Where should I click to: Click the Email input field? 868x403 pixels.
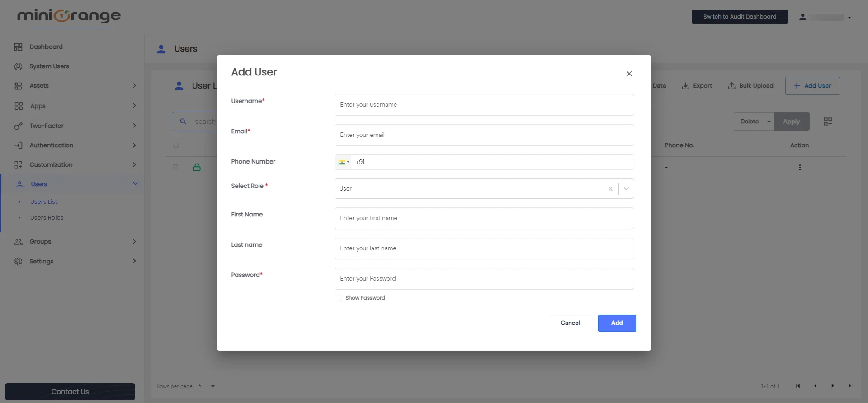pos(484,135)
